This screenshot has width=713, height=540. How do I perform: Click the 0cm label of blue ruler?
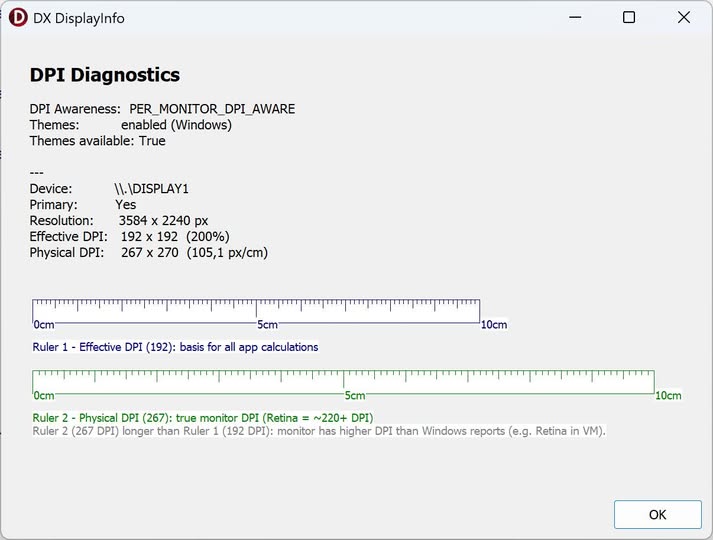(44, 325)
